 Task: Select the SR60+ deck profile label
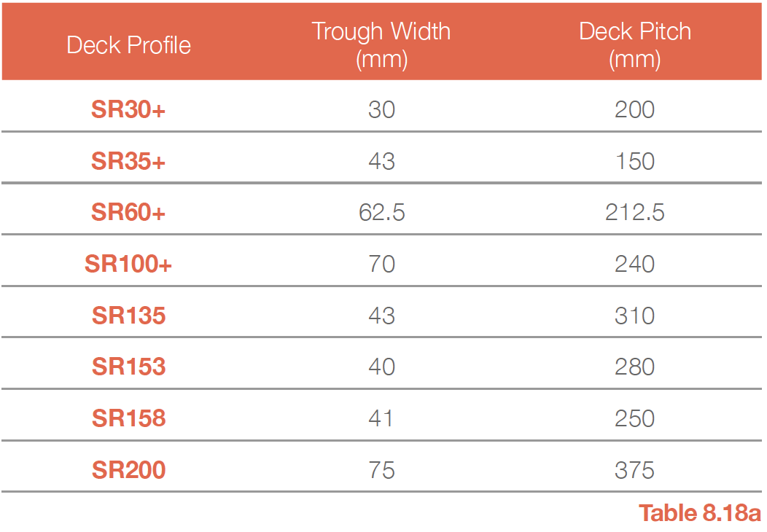[128, 212]
